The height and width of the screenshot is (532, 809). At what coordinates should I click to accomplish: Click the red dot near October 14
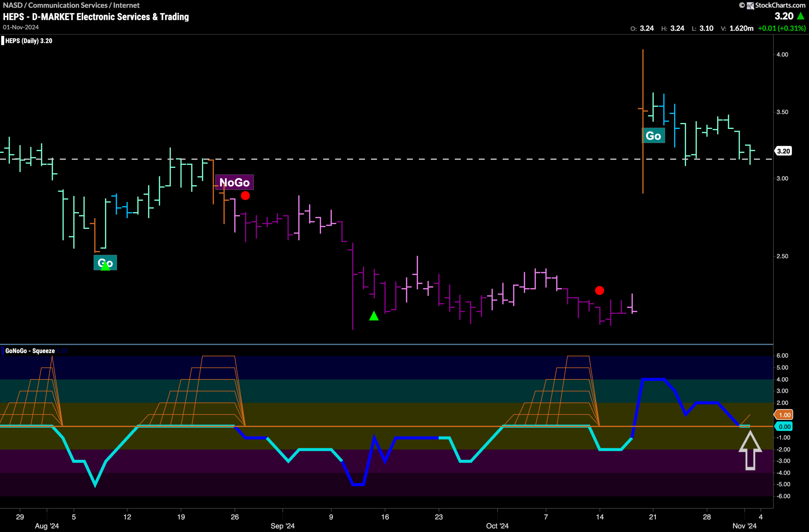point(599,290)
